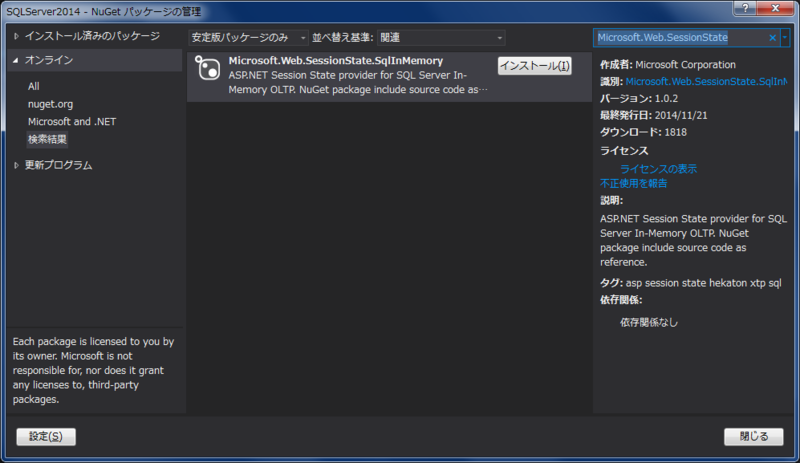The width and height of the screenshot is (800, 463).
Task: Open the 並べ替え基準 関連 dropdown
Action: (441, 38)
